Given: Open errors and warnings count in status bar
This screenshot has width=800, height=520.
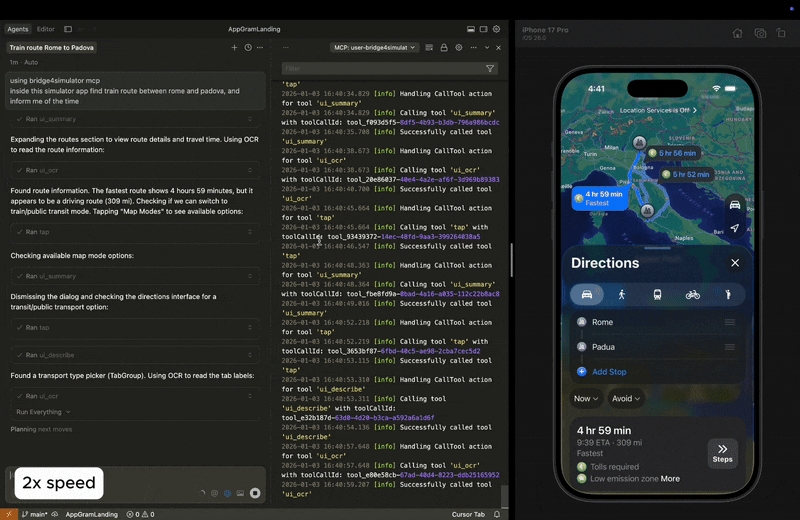Looking at the screenshot, I should click(140, 514).
